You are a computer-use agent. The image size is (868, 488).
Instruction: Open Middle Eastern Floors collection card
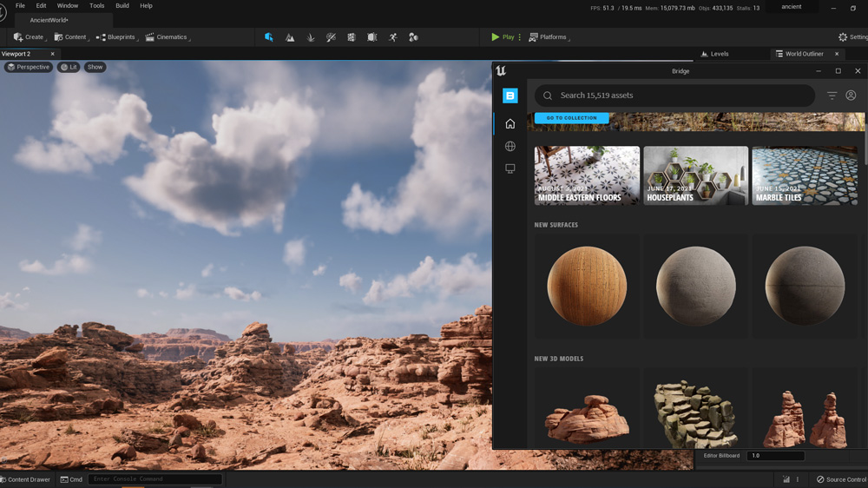click(x=587, y=175)
